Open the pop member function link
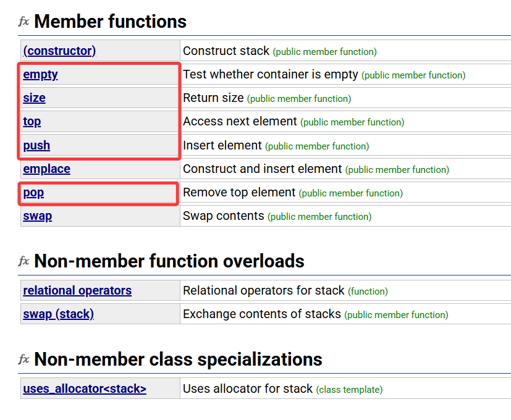Viewport: 511px width, 420px height. (x=33, y=193)
